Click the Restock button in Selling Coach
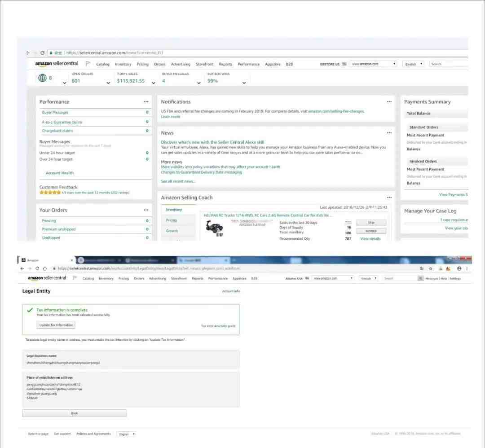Viewport: 485px width, 448px height. pyautogui.click(x=371, y=231)
